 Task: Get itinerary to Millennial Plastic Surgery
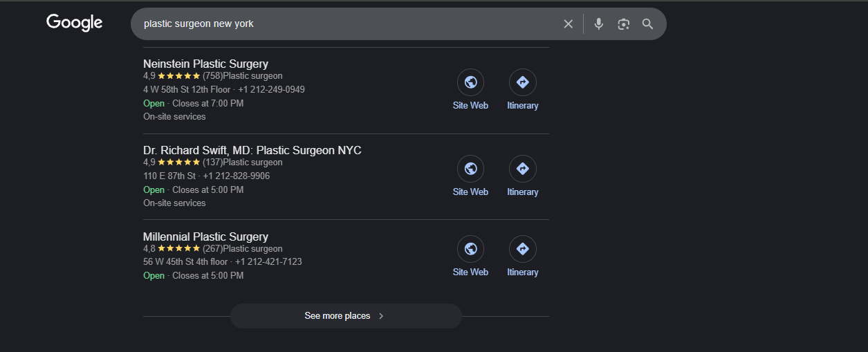point(523,249)
